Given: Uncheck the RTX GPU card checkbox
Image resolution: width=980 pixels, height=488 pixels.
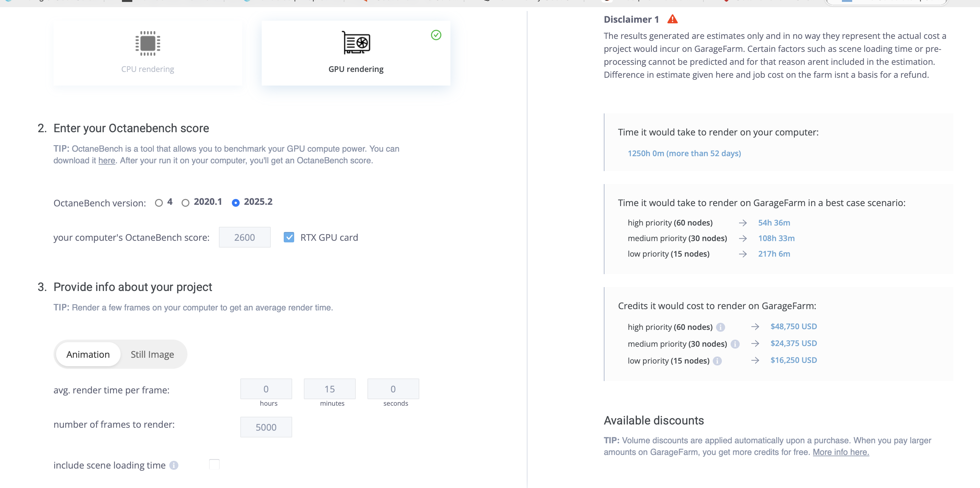Looking at the screenshot, I should click(289, 237).
